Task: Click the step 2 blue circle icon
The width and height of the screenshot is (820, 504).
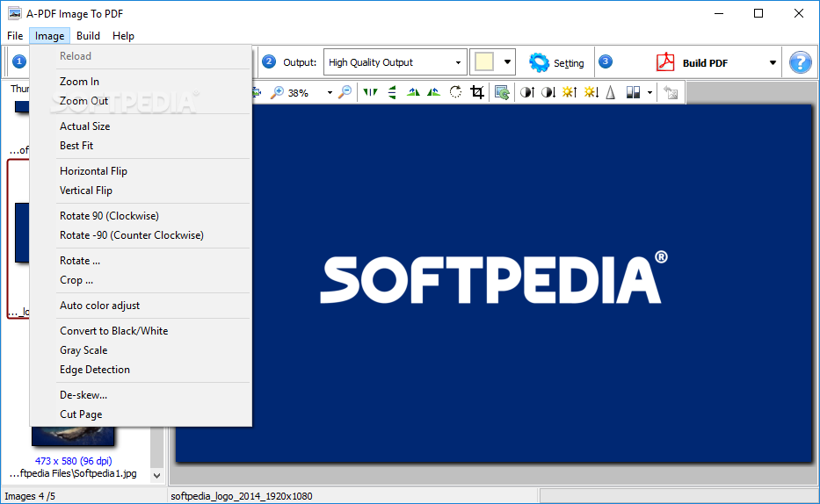Action: tap(269, 61)
